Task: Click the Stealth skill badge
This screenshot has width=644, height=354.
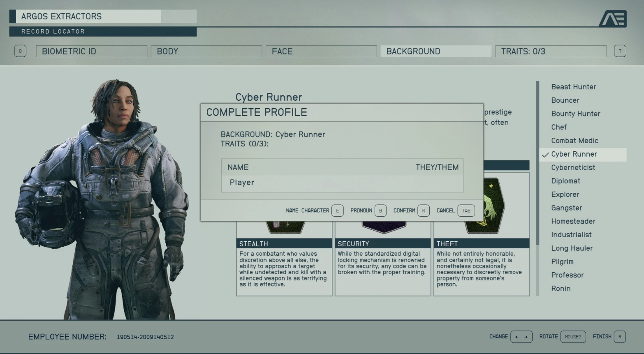Action: click(x=285, y=227)
